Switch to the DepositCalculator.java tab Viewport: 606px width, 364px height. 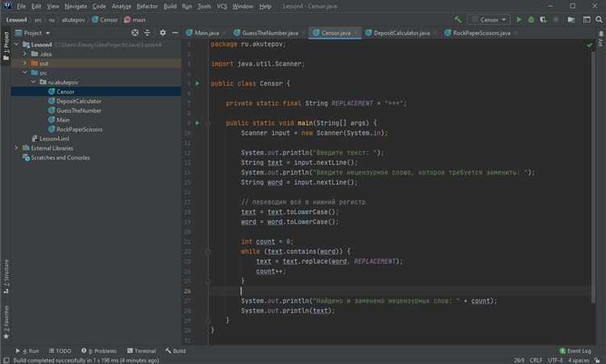[x=401, y=33]
